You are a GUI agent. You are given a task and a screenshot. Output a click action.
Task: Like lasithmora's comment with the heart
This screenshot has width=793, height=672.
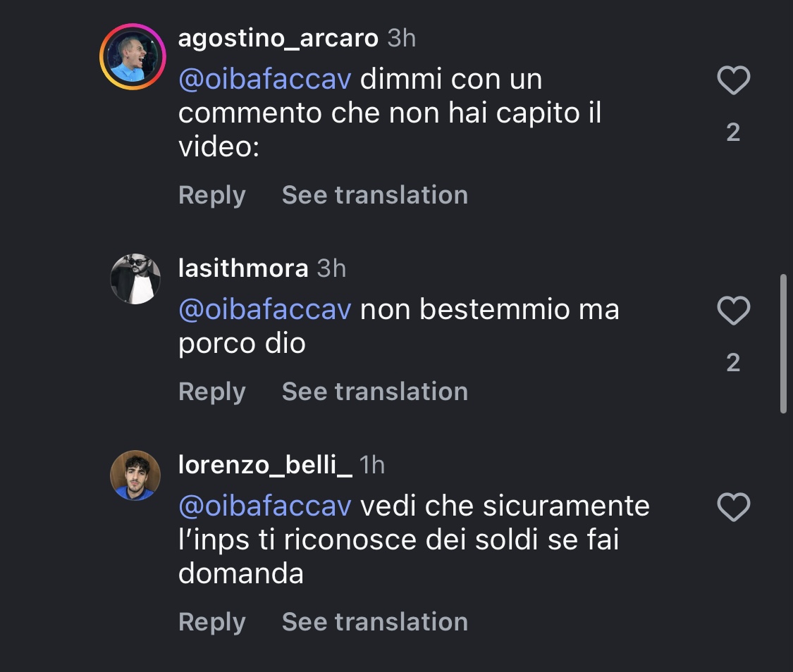pos(733,311)
